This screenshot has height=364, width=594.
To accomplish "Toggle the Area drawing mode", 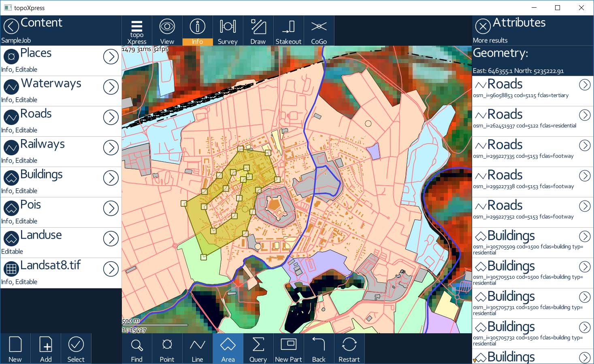I will (228, 349).
